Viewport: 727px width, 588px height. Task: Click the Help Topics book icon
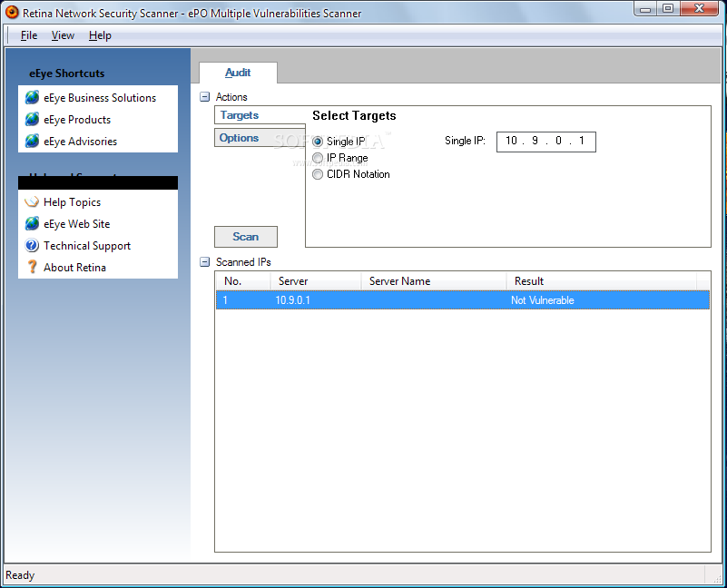coord(32,201)
